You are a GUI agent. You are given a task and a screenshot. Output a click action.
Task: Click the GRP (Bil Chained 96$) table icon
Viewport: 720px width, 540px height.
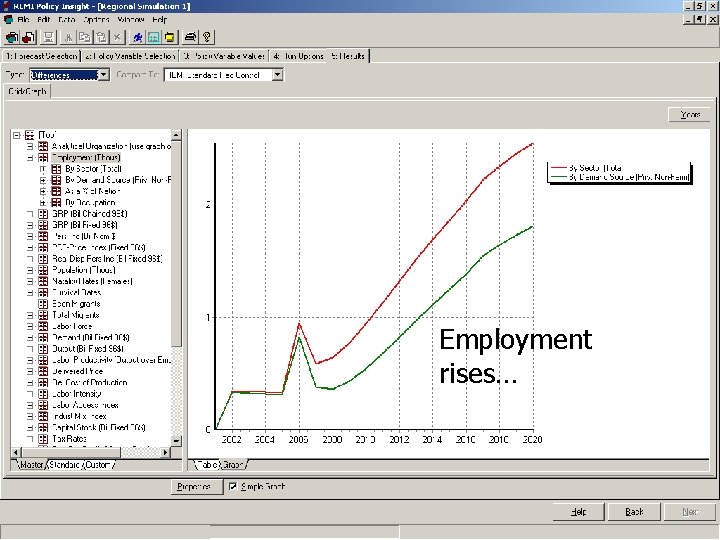click(43, 214)
